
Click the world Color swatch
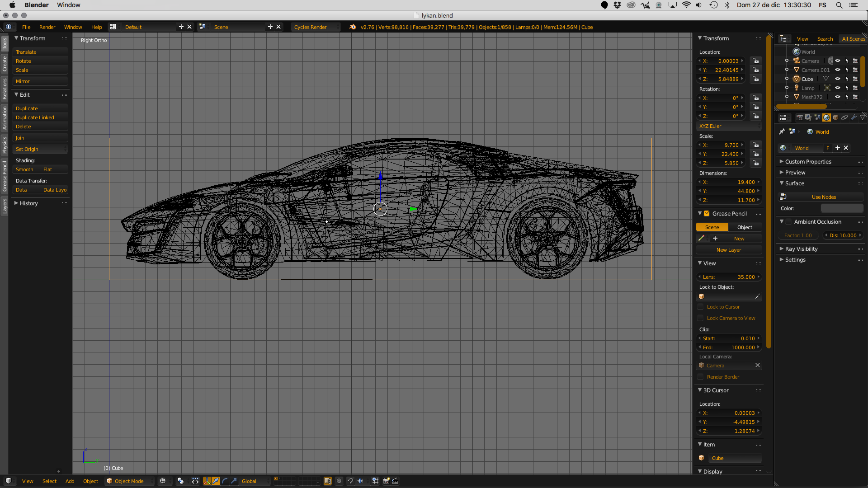click(x=842, y=208)
